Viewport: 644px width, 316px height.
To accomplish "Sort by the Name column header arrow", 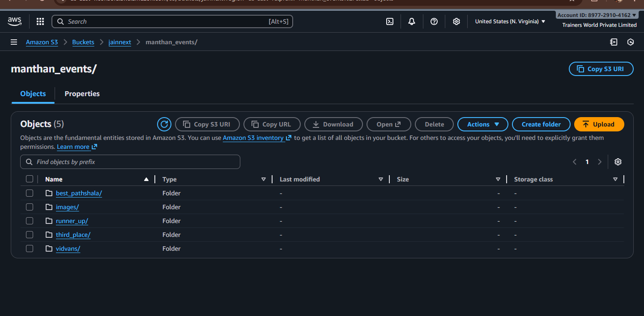I will click(146, 179).
